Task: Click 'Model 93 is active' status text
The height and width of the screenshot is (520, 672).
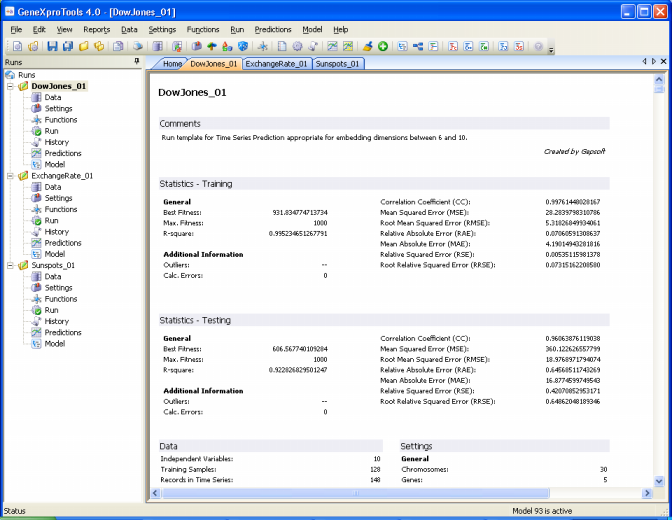Action: tap(542, 511)
